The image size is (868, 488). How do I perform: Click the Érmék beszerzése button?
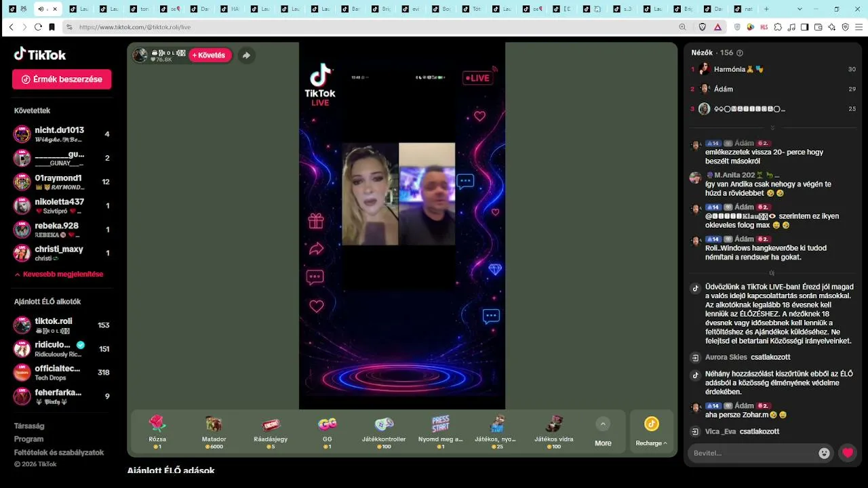[x=62, y=79]
